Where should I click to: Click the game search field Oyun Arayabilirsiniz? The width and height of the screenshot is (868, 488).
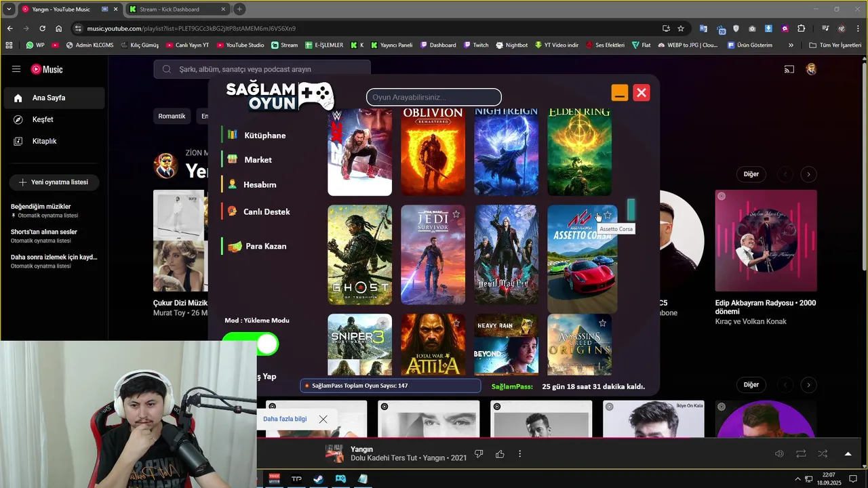pos(434,97)
